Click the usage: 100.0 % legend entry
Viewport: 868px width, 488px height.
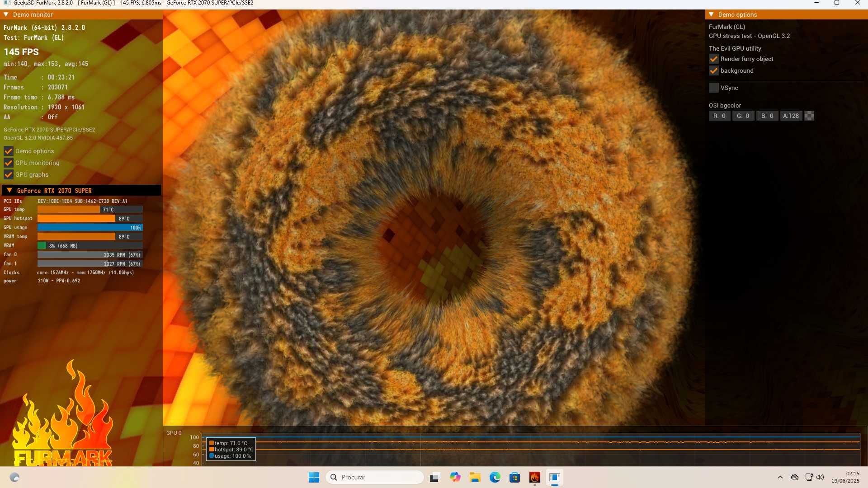(230, 456)
